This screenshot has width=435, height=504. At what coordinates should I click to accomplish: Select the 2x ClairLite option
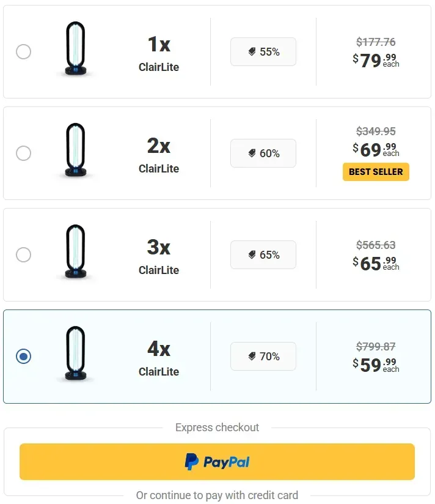pos(23,153)
